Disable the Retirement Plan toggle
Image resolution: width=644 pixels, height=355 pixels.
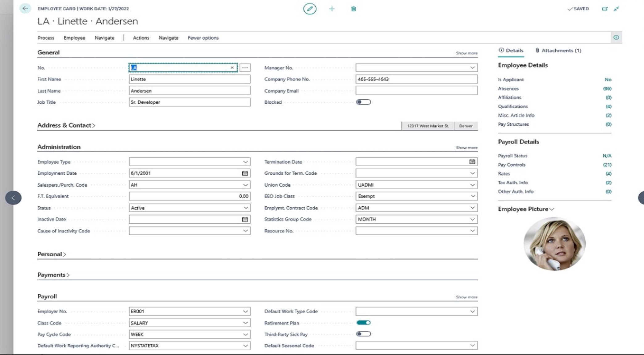pyautogui.click(x=364, y=323)
